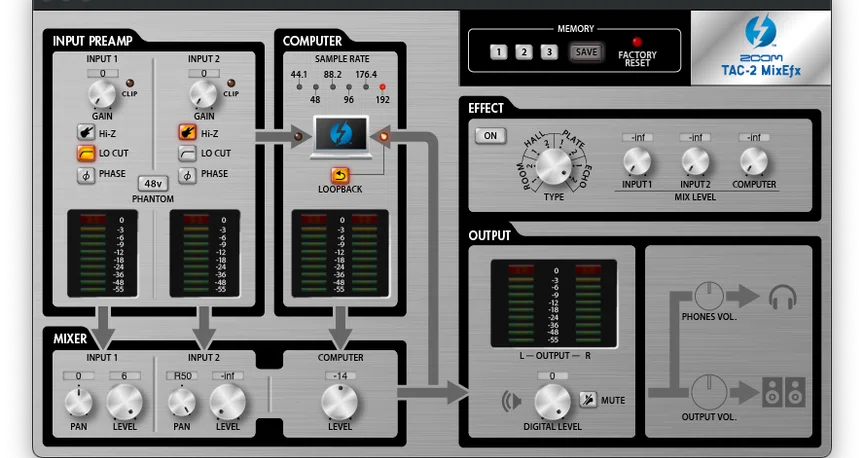This screenshot has width=864, height=458.
Task: Toggle Input 2 LO CUT filter
Action: [187, 153]
